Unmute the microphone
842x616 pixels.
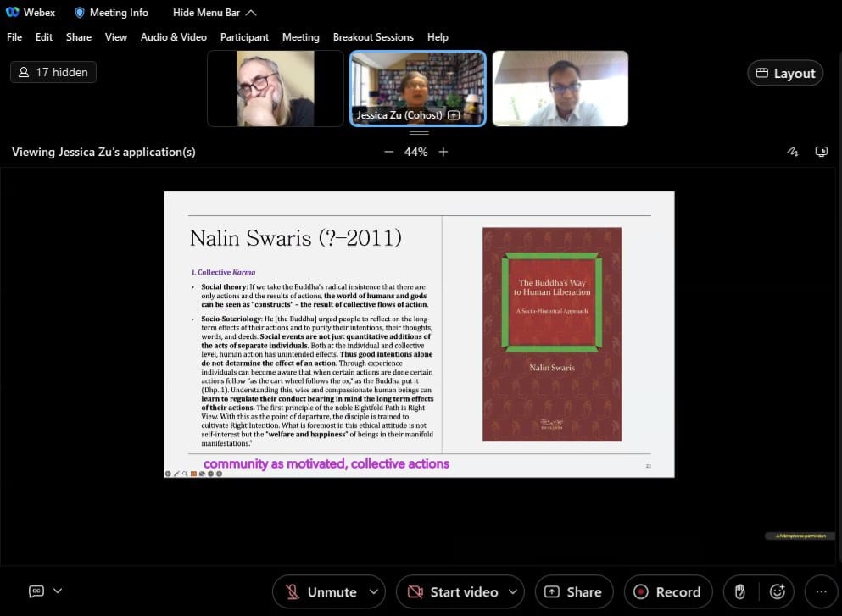point(320,591)
